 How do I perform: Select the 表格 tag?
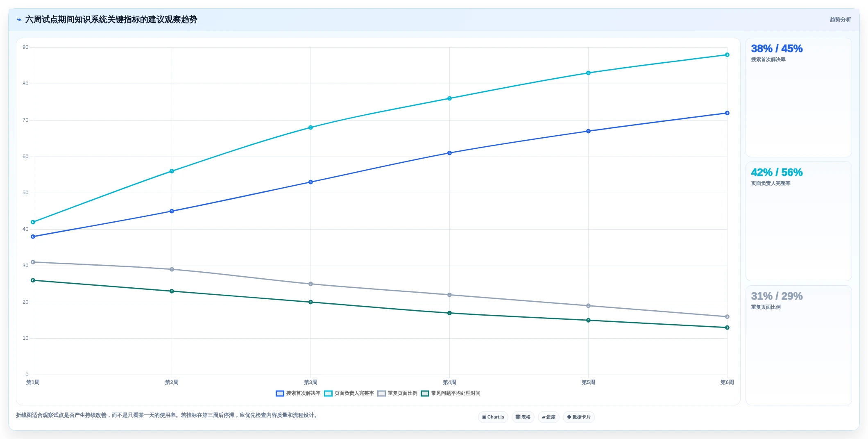(523, 417)
